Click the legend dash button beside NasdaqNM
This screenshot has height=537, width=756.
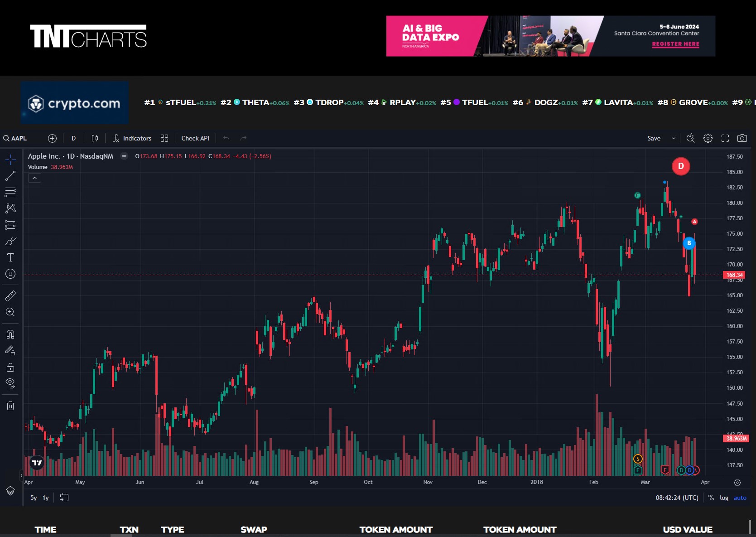pyautogui.click(x=124, y=156)
